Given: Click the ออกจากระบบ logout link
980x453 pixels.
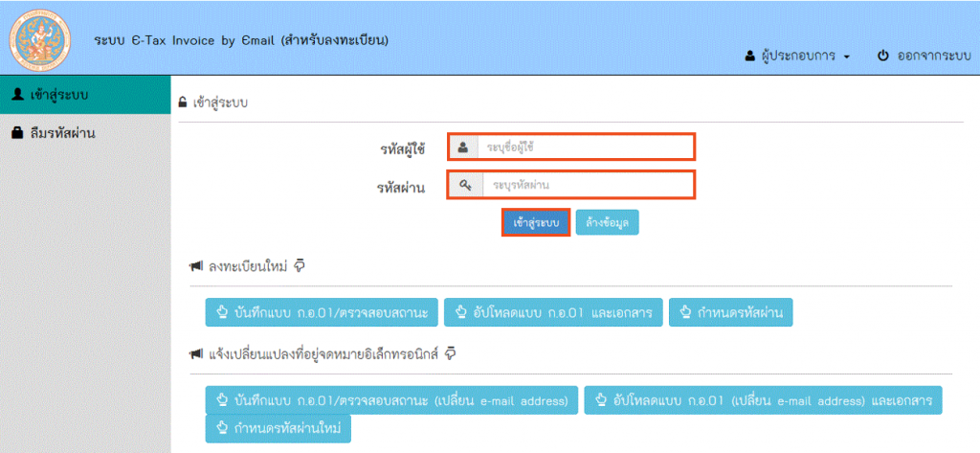Looking at the screenshot, I should (925, 56).
